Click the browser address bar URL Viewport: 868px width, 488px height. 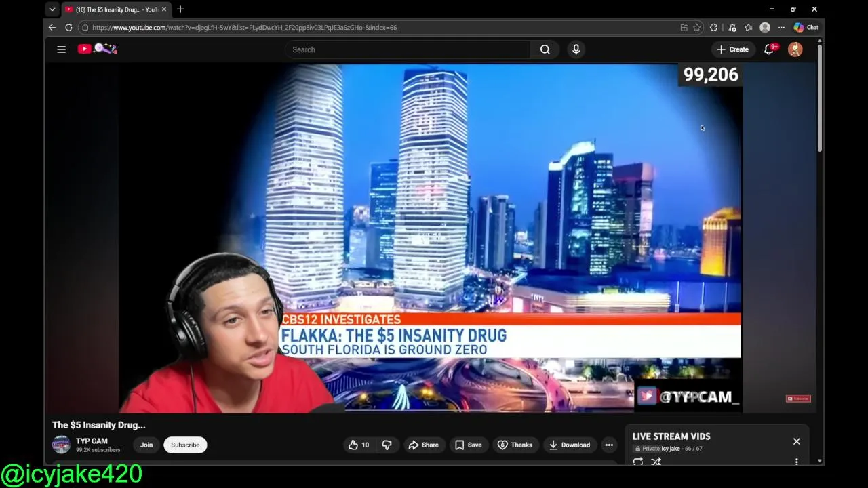point(244,27)
